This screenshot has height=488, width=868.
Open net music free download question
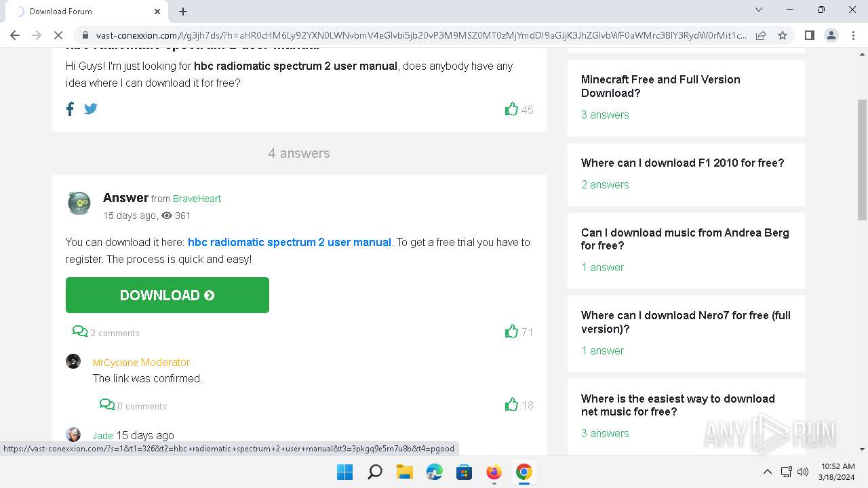click(678, 405)
